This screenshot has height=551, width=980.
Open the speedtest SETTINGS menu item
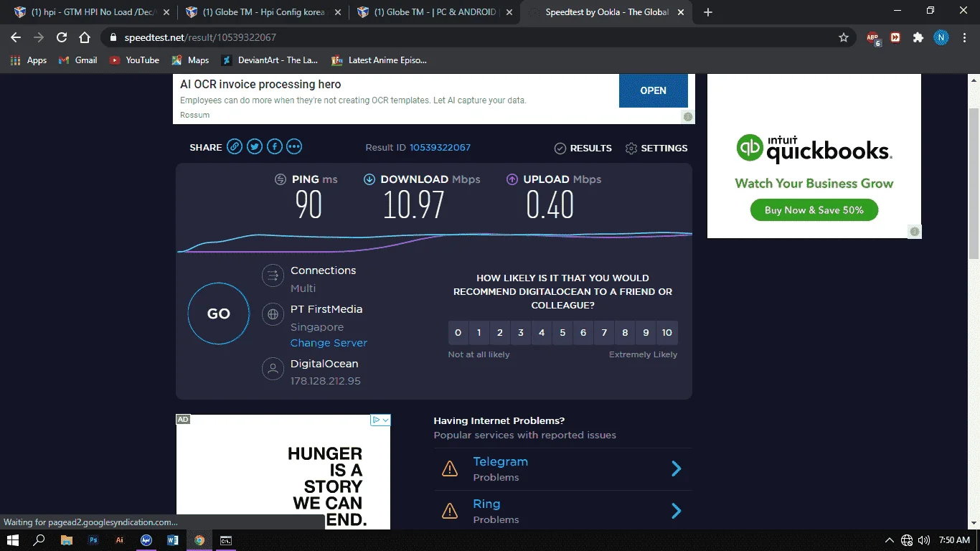pyautogui.click(x=656, y=148)
